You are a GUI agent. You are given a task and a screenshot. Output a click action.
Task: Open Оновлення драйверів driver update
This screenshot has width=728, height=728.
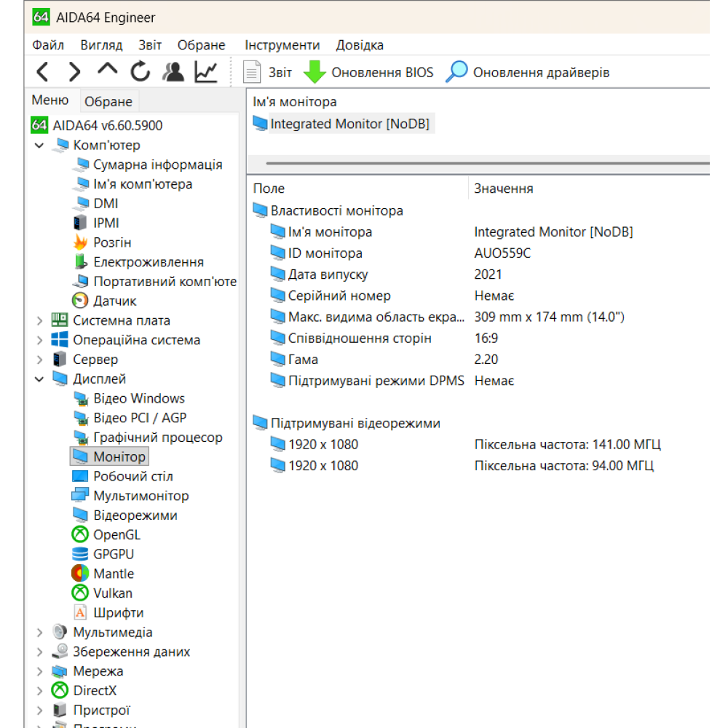coord(528,73)
